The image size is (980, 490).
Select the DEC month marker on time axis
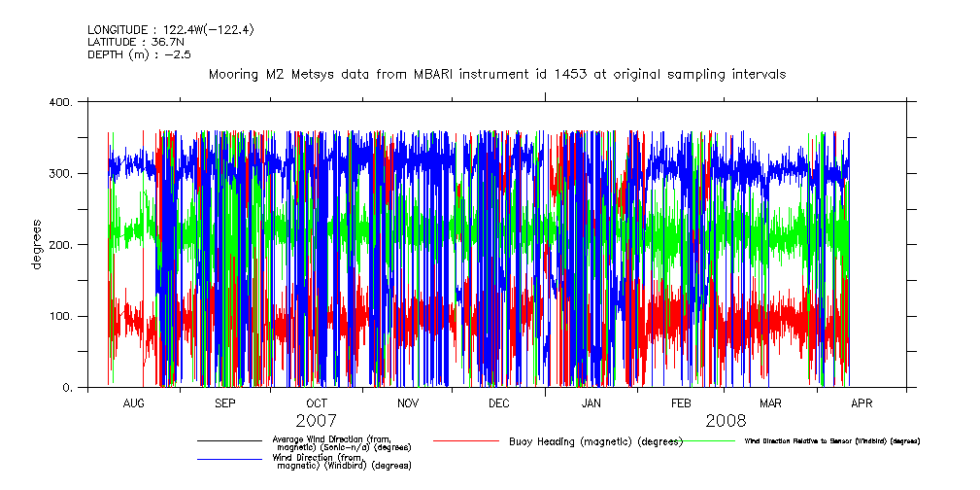coord(498,402)
